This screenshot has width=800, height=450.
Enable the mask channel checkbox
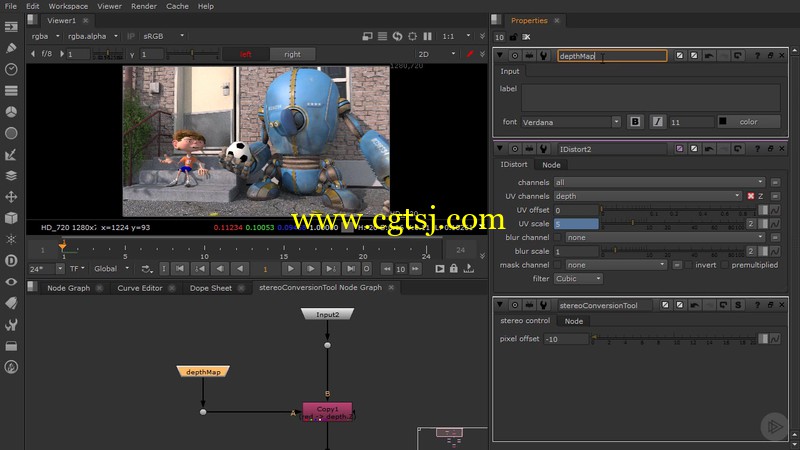point(558,265)
